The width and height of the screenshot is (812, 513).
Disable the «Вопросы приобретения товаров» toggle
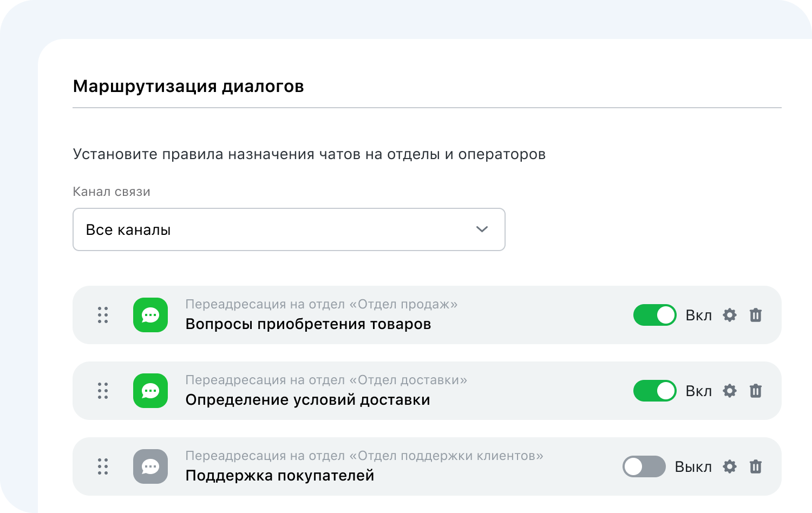tap(654, 315)
